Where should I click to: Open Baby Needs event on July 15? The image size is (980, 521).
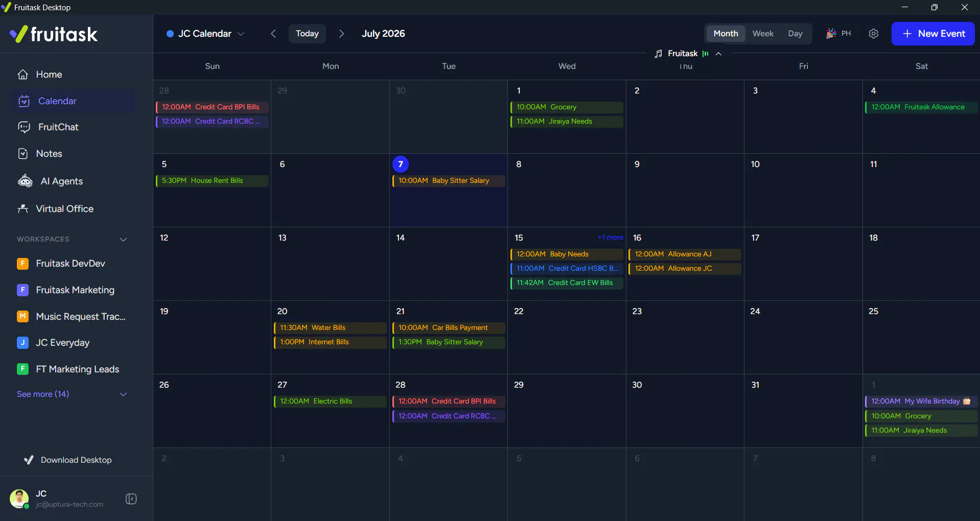[x=567, y=254]
